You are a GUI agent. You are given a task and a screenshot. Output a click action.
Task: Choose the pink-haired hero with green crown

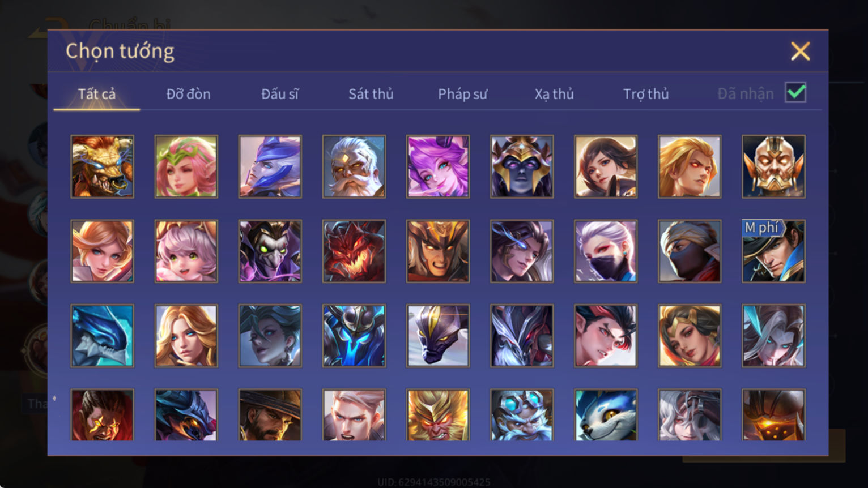point(186,166)
